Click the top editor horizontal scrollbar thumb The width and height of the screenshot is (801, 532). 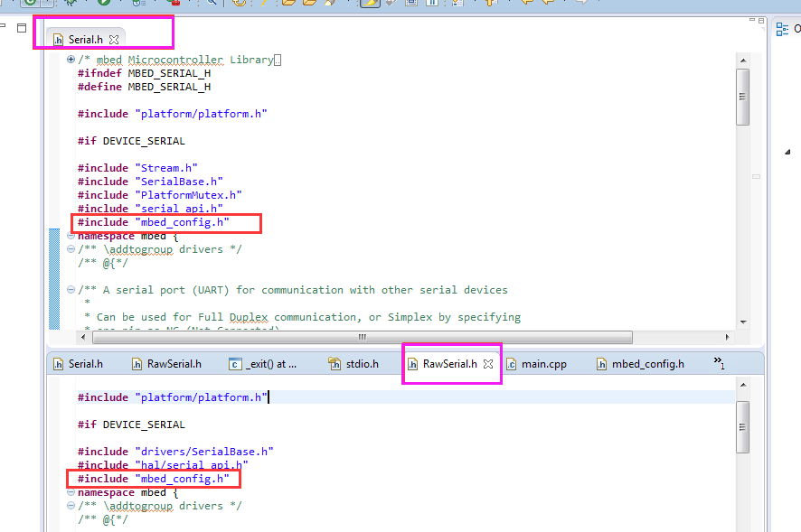(363, 337)
